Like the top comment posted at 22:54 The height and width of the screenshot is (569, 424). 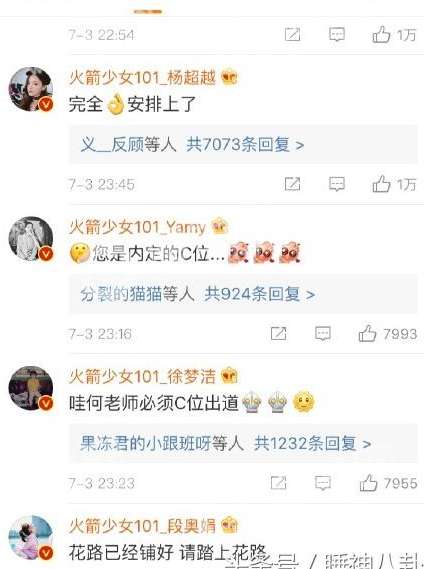click(x=381, y=34)
